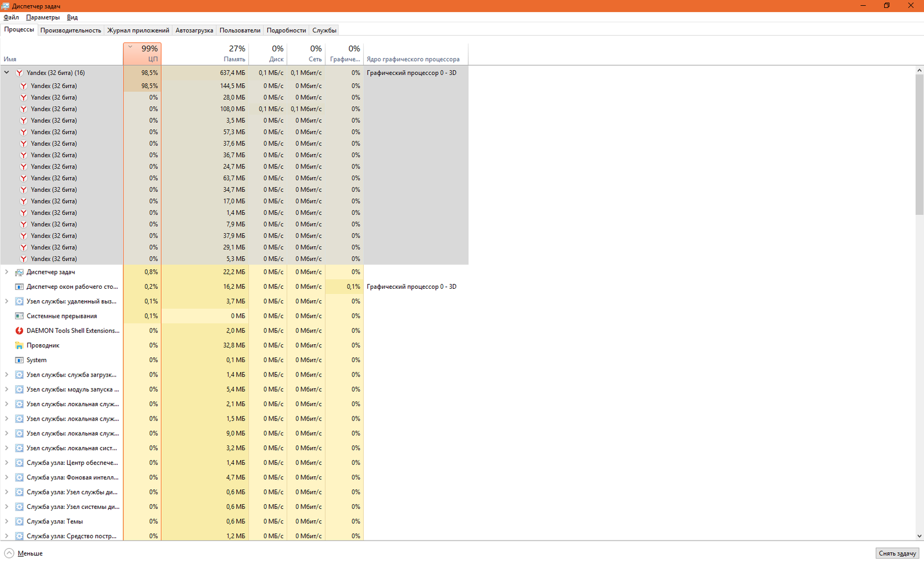Click gear icon of Узел службы: модуль запуска
924x566 pixels.
[19, 389]
